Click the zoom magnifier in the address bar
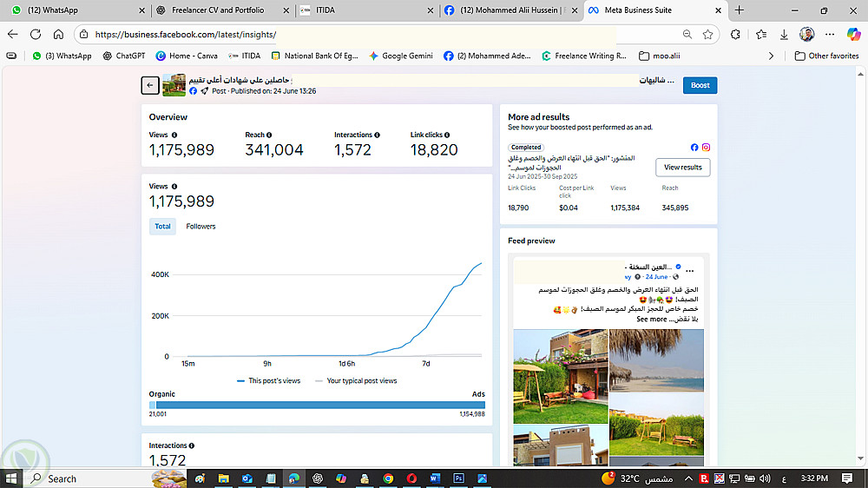 tap(687, 35)
